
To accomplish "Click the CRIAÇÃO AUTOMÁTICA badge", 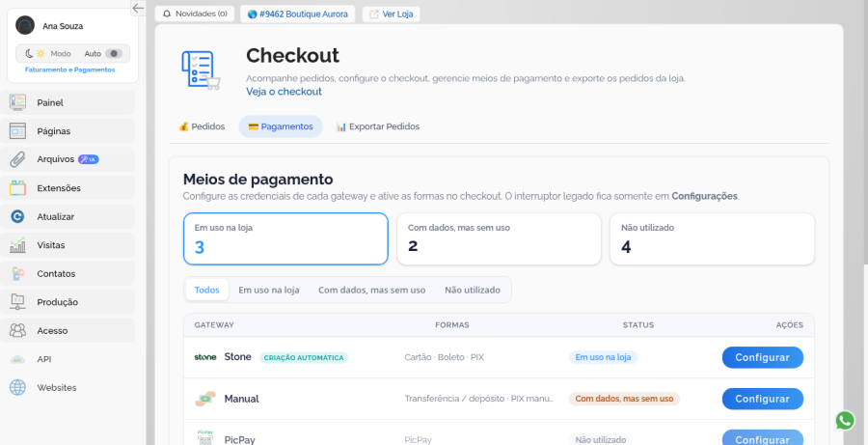I will 304,357.
